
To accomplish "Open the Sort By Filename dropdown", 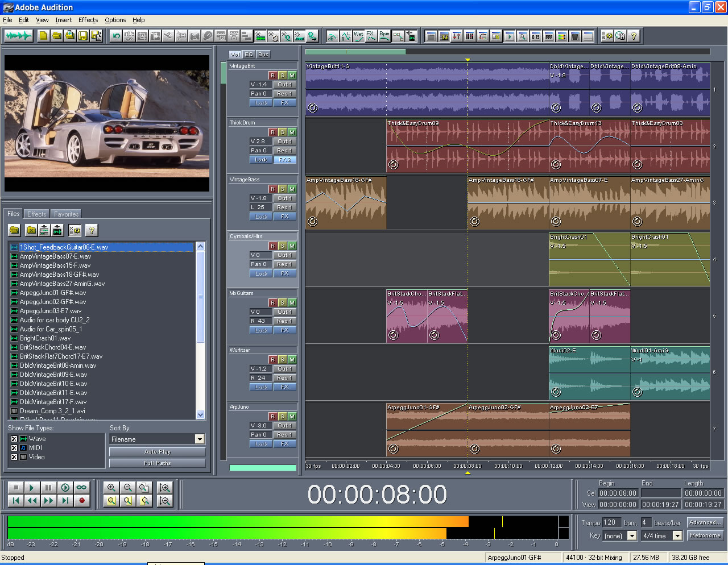I will coord(199,439).
